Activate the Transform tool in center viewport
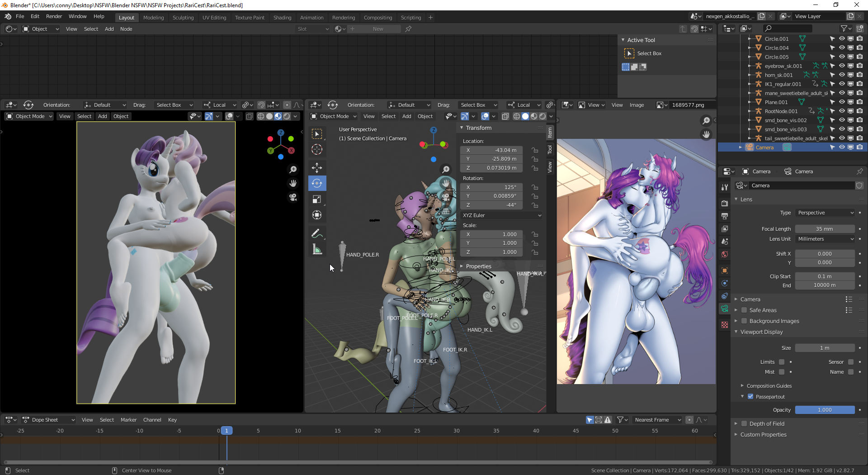The image size is (868, 475). pyautogui.click(x=317, y=215)
